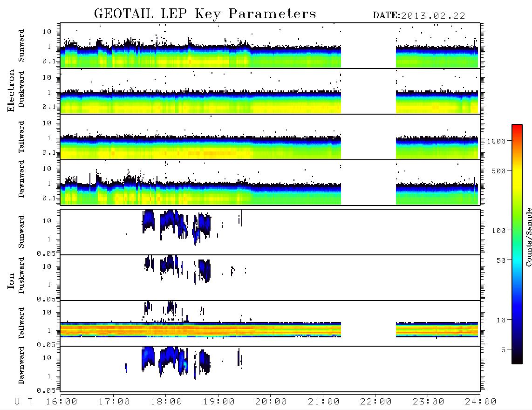This screenshot has height=410, width=532.
Task: Click the colorbar tick label 5
Action: coord(503,350)
